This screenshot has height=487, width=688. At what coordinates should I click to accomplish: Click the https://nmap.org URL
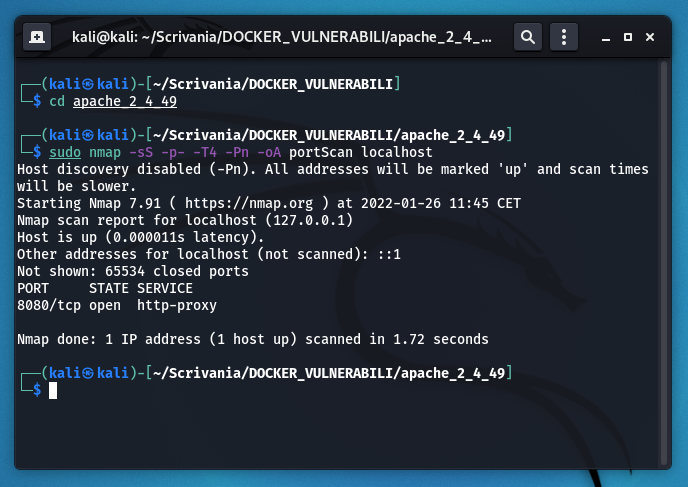pyautogui.click(x=249, y=204)
